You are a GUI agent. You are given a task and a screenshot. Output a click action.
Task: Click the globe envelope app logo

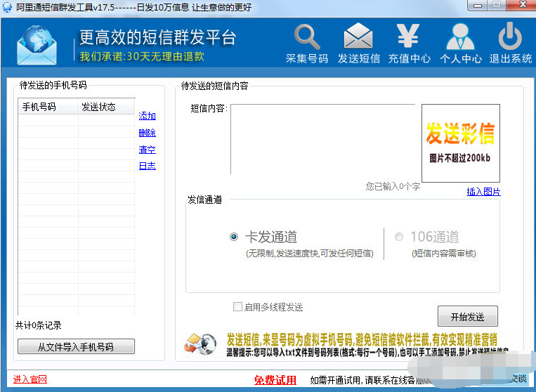[x=40, y=43]
